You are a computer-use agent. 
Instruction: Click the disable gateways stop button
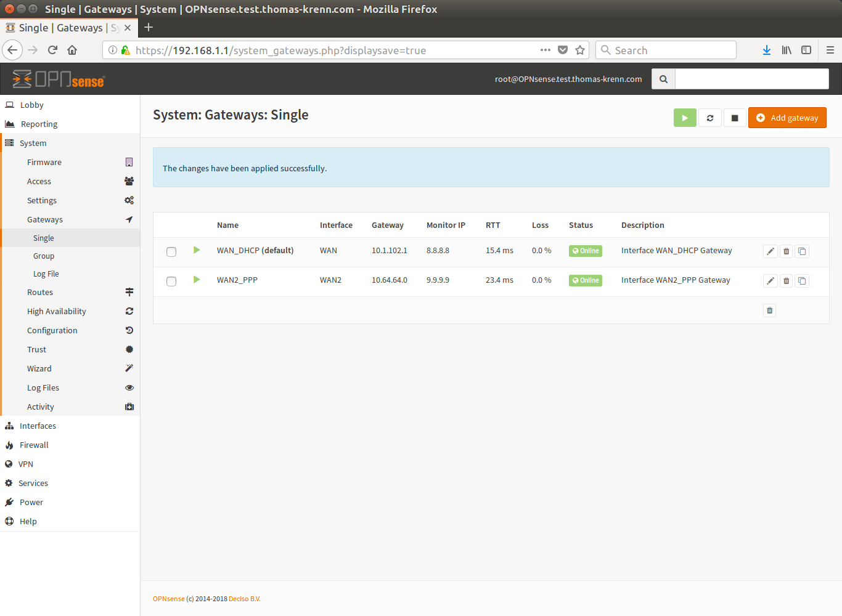[734, 118]
